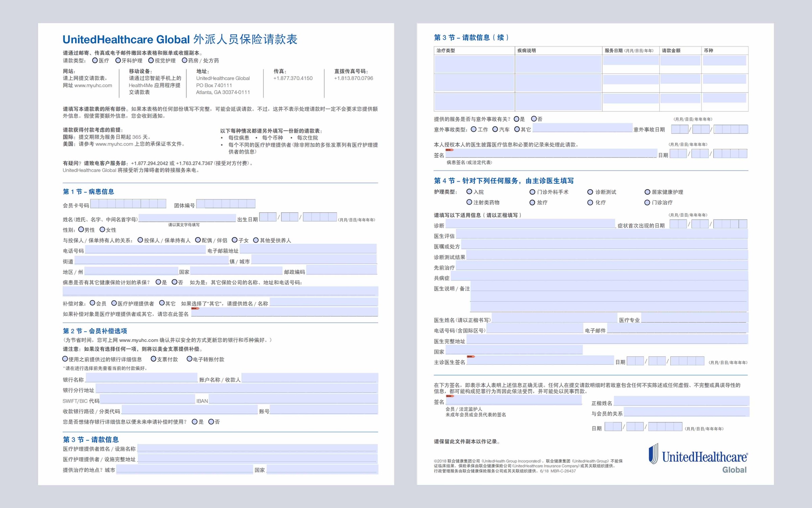
Task: Select 药房 / 处方药 claim type
Action: tap(184, 60)
